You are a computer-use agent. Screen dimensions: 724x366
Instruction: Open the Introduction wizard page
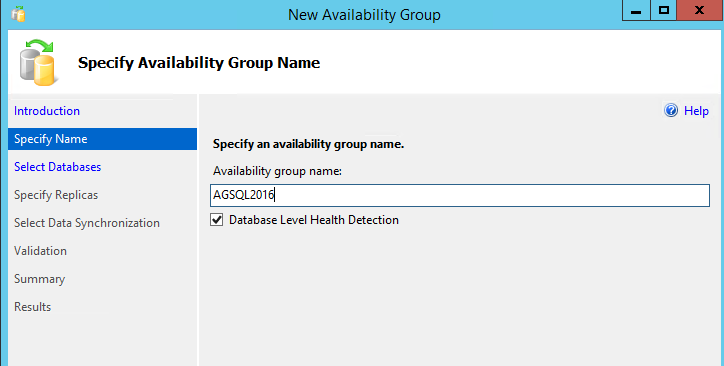[47, 111]
